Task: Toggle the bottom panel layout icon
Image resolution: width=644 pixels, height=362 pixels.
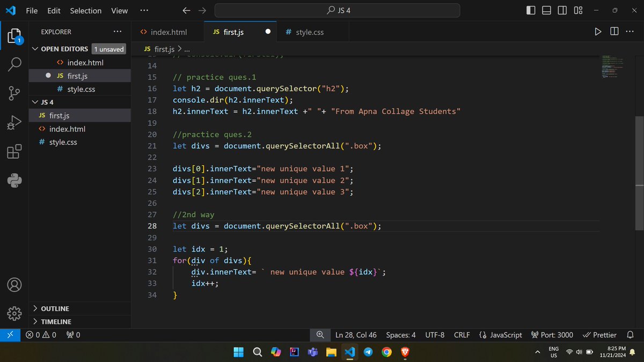Action: point(546,10)
